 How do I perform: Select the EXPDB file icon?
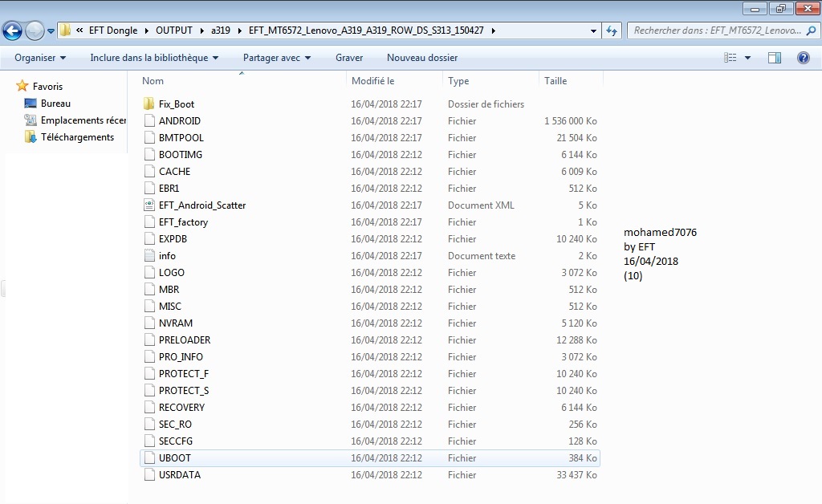[x=149, y=238]
